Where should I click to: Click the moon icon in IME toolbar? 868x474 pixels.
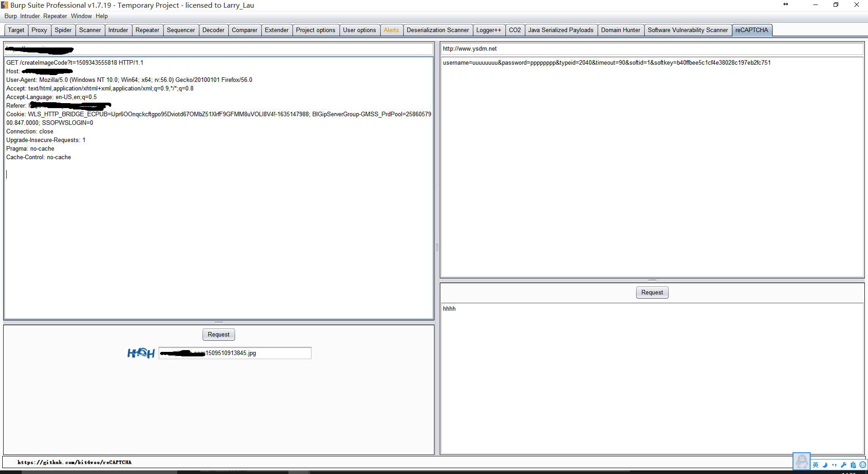pos(825,465)
